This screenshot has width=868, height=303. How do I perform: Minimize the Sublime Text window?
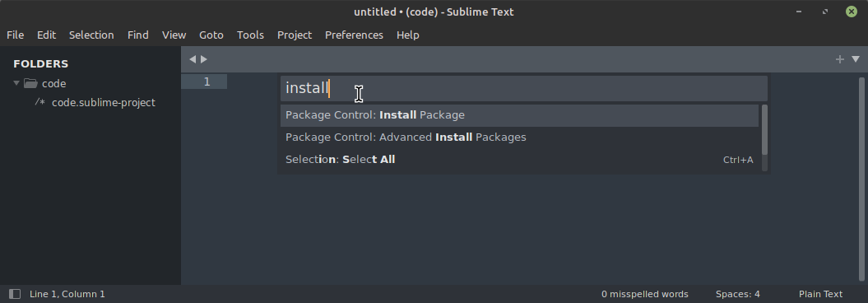pos(799,12)
